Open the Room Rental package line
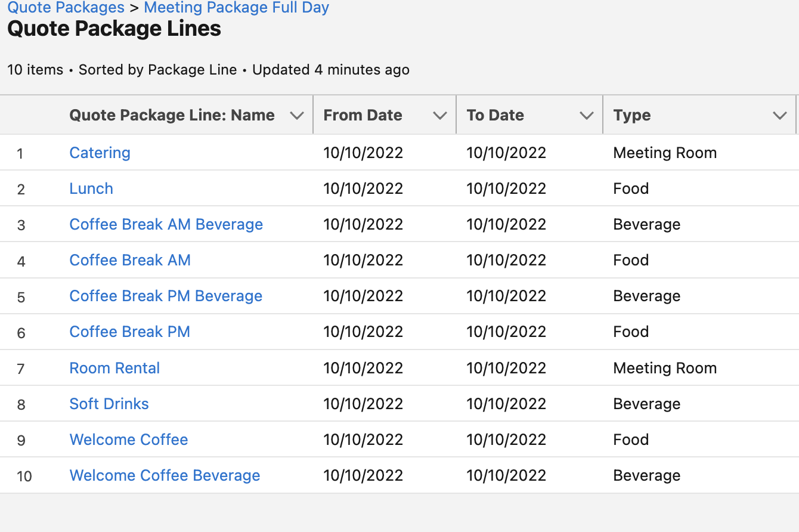The image size is (799, 532). pyautogui.click(x=114, y=368)
